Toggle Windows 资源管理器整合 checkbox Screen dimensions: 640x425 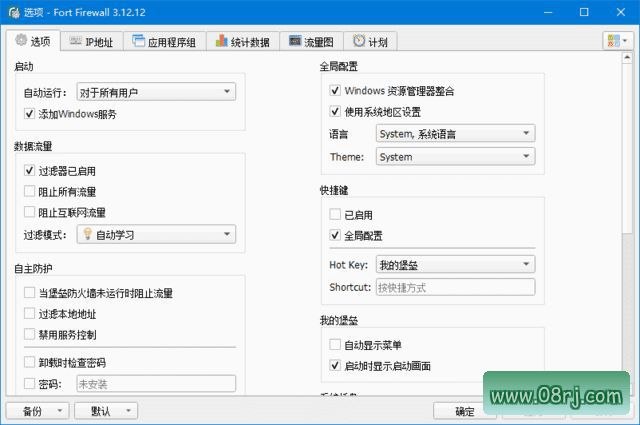335,90
